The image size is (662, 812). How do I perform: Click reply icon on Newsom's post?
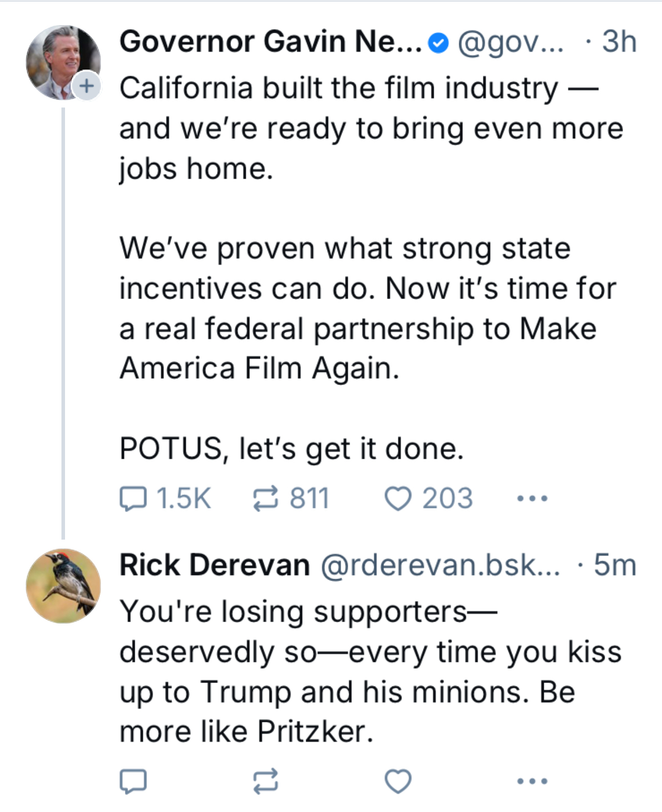pos(133,499)
